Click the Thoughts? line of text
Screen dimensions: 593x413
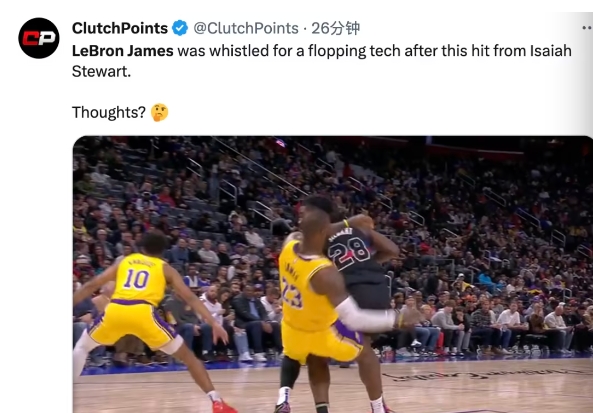coord(109,112)
